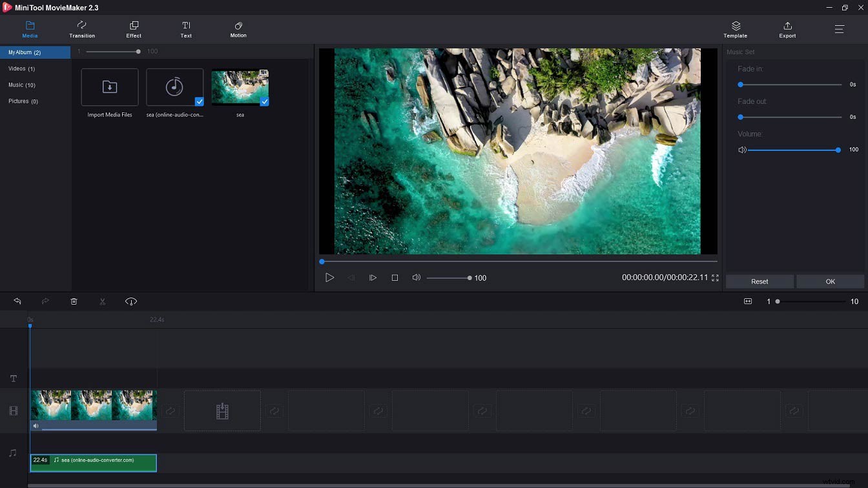Uncheck the sea video thumbnail checkbox
The image size is (868, 488).
point(264,101)
